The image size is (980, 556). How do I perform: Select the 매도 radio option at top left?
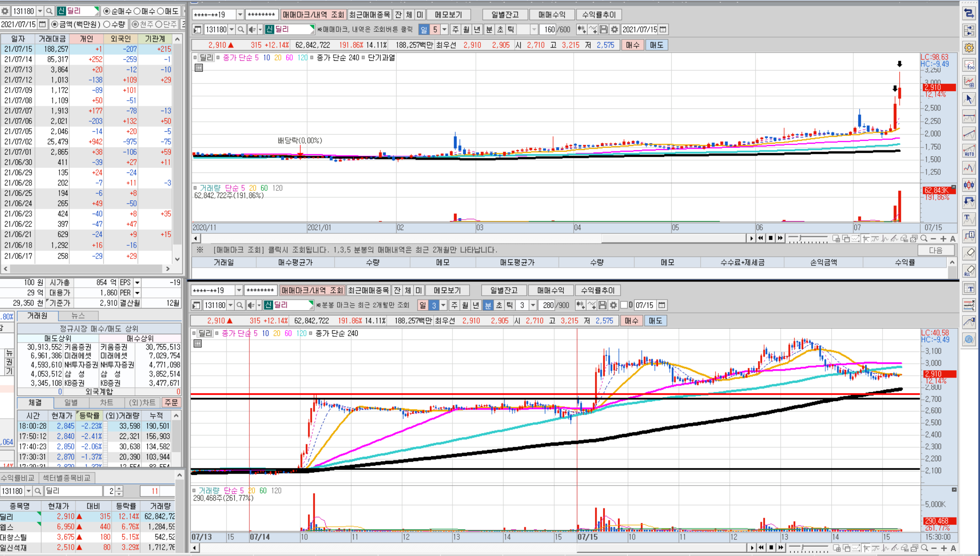point(161,11)
